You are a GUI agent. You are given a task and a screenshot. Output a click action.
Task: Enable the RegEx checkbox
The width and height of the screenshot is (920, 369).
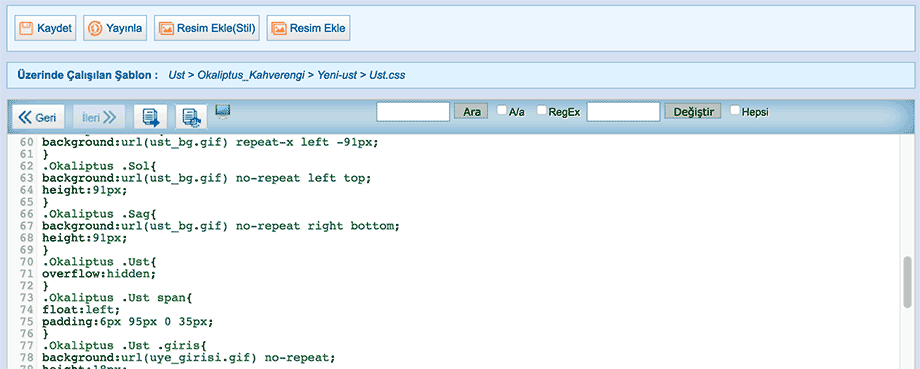coord(542,110)
